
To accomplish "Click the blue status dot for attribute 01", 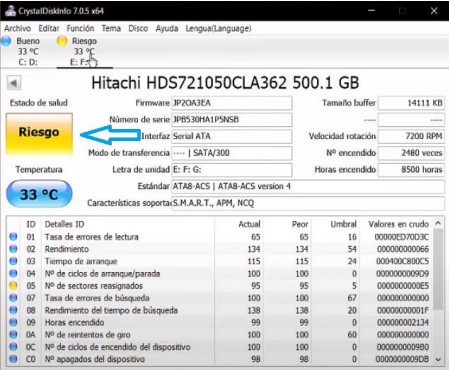I will 13,237.
